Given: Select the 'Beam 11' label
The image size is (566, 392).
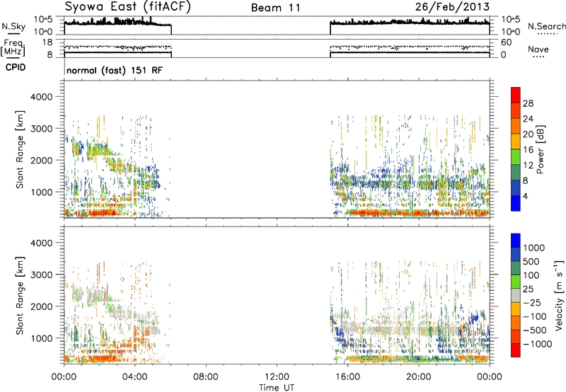Looking at the screenshot, I should click(276, 8).
